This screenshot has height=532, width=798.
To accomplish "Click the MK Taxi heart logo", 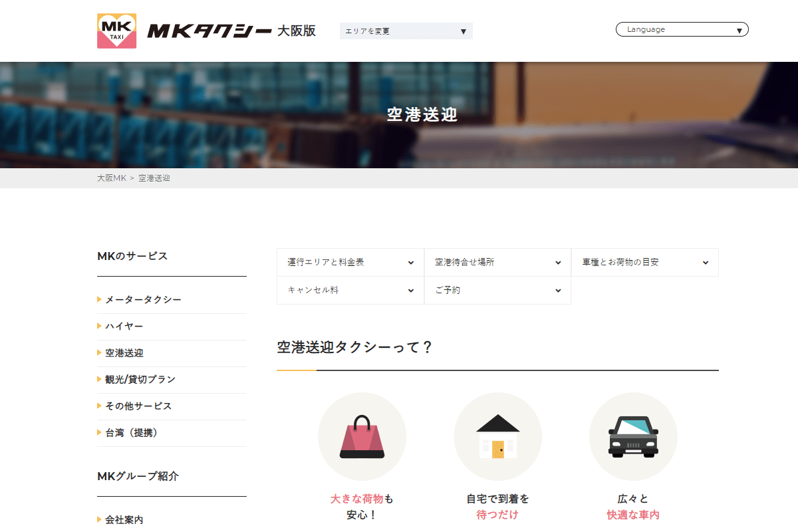I will [116, 31].
